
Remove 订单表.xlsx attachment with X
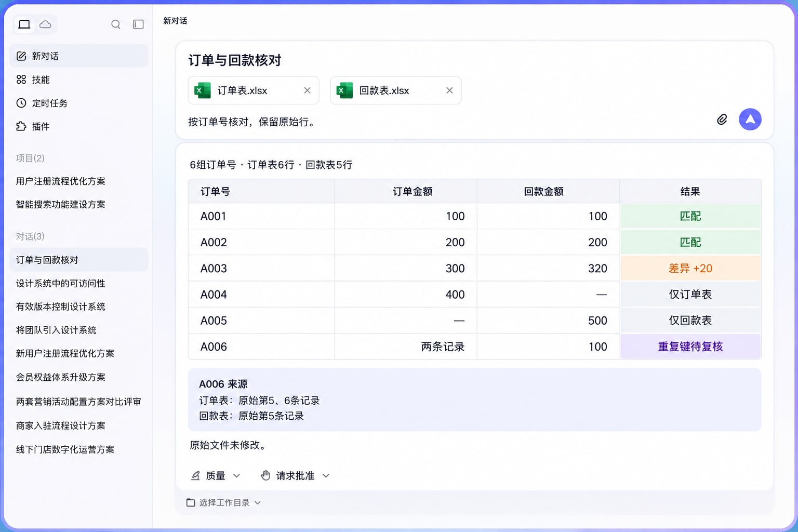tap(308, 90)
